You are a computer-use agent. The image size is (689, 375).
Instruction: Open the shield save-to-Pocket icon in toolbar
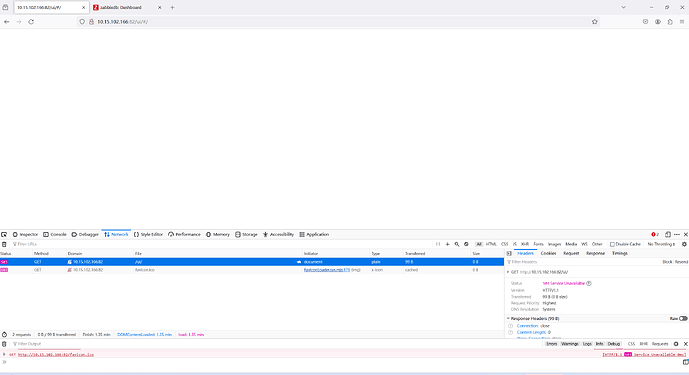coord(645,22)
